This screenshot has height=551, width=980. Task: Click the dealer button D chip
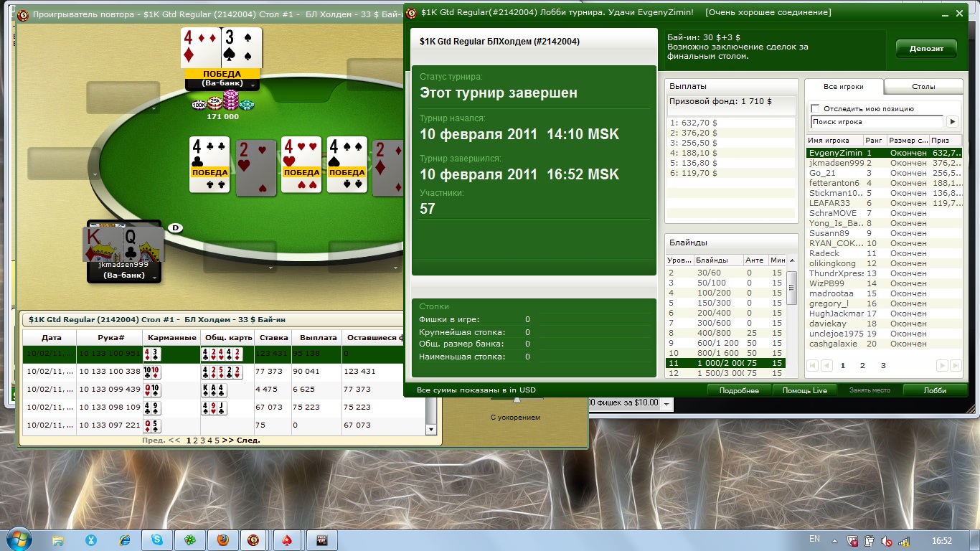point(174,227)
